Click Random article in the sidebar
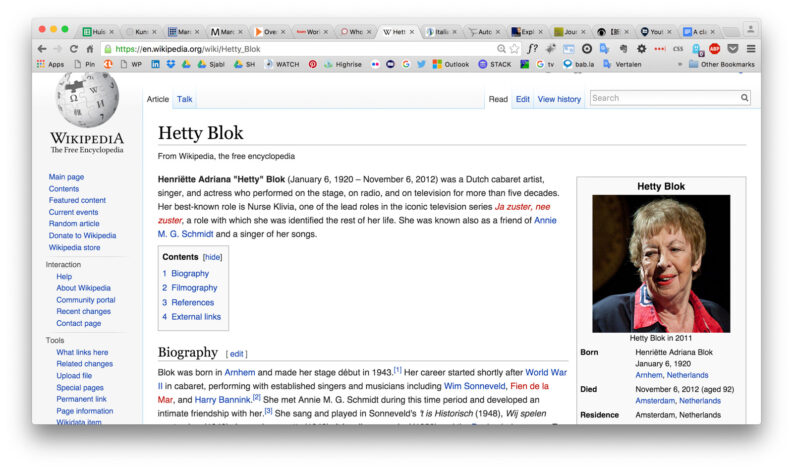793x470 pixels. pyautogui.click(x=75, y=224)
